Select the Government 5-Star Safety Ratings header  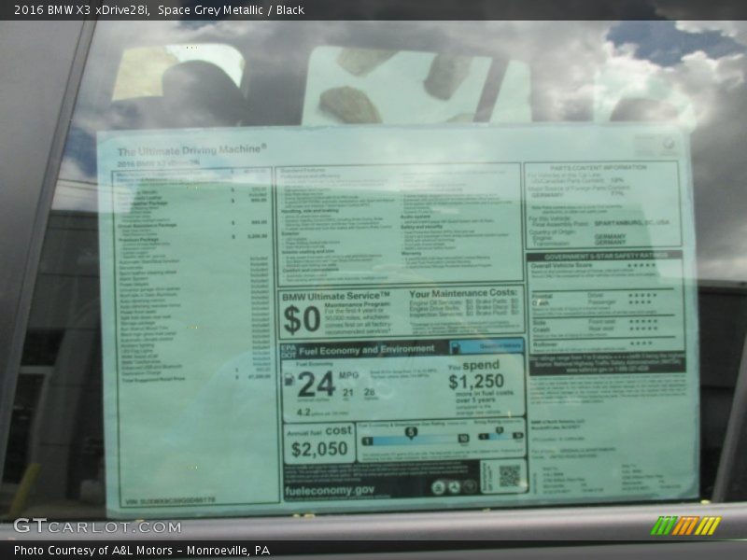(x=604, y=255)
